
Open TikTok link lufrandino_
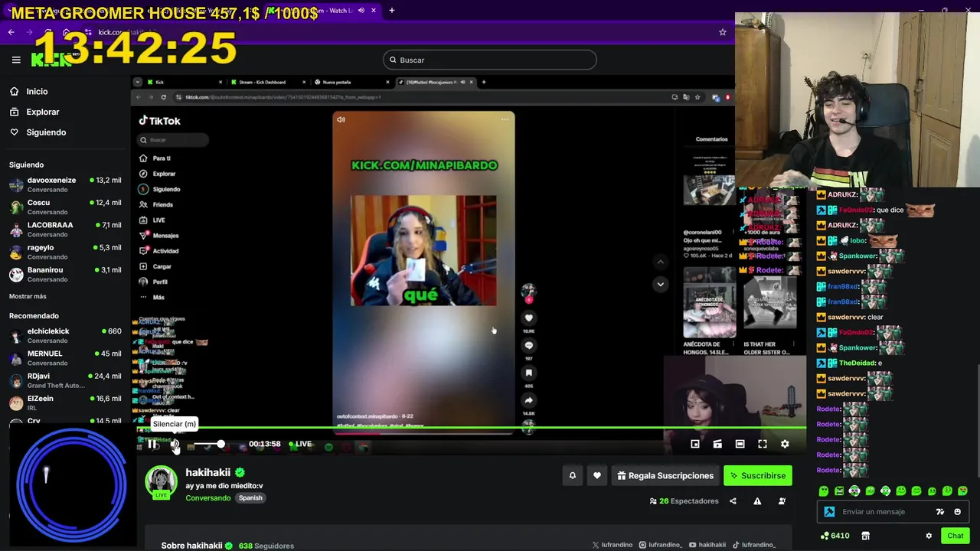tap(754, 545)
